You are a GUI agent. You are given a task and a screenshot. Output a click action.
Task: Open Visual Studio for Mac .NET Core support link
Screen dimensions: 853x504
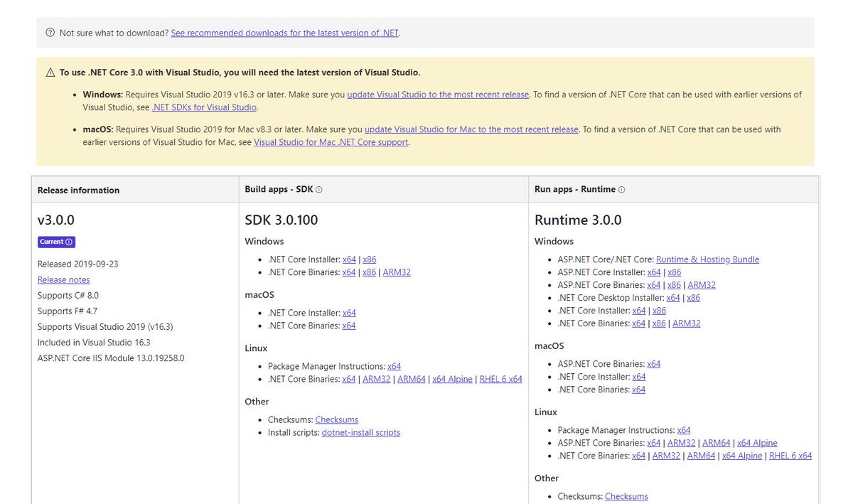click(x=331, y=142)
